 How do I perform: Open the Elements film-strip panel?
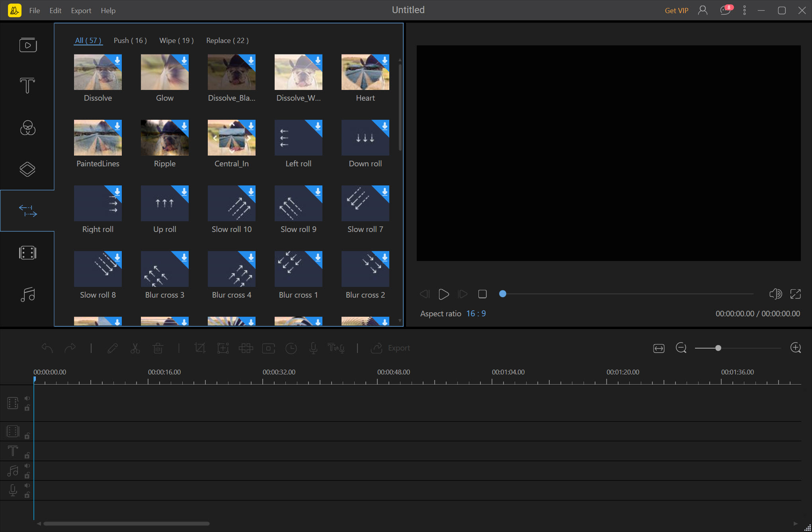click(27, 253)
